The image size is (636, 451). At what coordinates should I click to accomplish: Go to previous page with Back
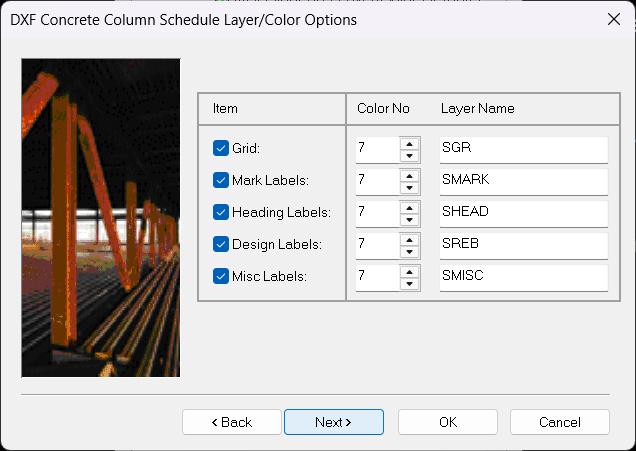(x=231, y=422)
